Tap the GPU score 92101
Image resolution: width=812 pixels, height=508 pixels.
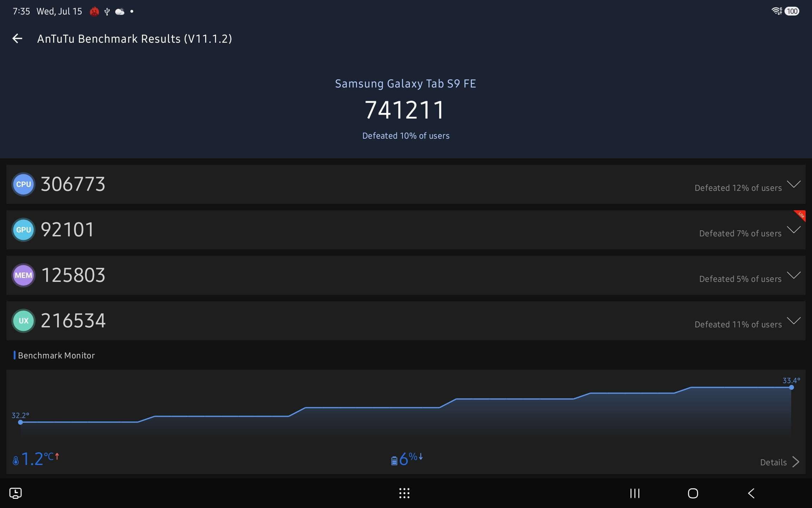pyautogui.click(x=67, y=230)
